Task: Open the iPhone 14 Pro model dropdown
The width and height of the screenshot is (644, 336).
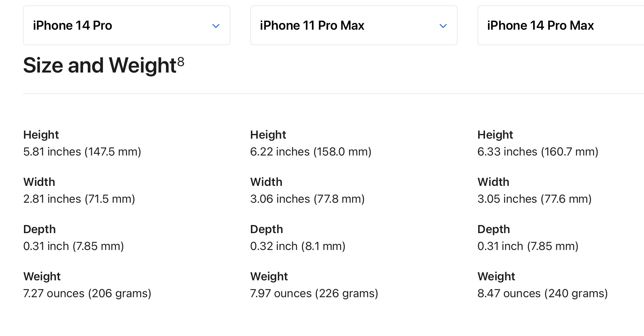Action: [x=127, y=25]
